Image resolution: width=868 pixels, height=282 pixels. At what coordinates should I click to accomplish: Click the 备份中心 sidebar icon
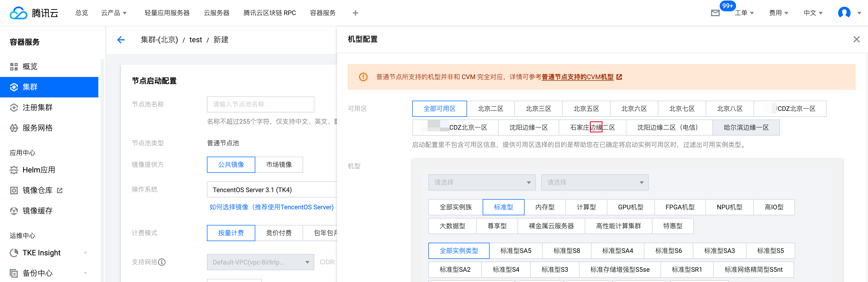[x=14, y=273]
